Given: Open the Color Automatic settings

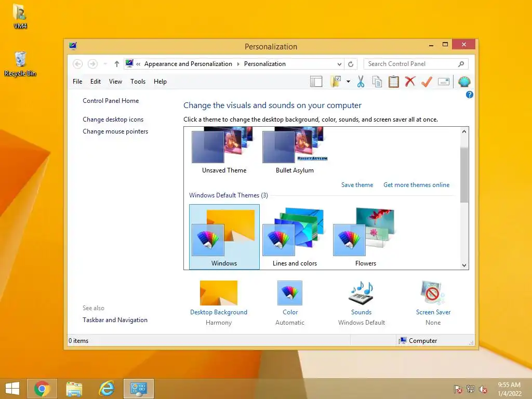Looking at the screenshot, I should point(290,303).
